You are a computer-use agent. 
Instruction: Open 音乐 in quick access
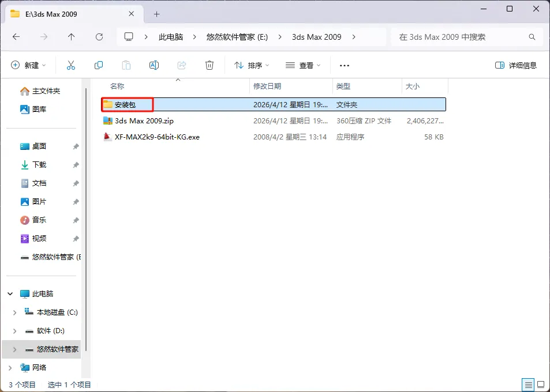(x=33, y=220)
